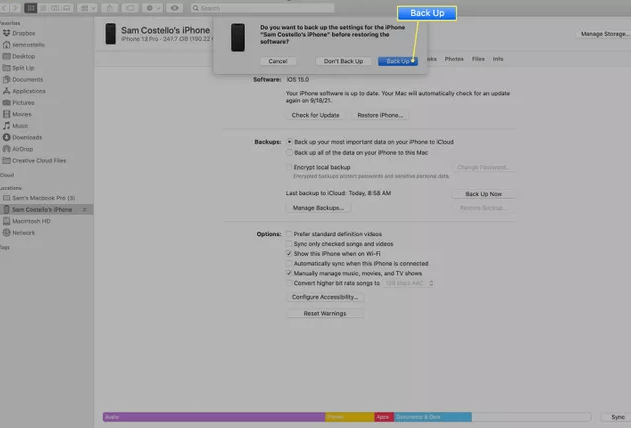
Task: Click the Finder Search field
Action: click(262, 8)
